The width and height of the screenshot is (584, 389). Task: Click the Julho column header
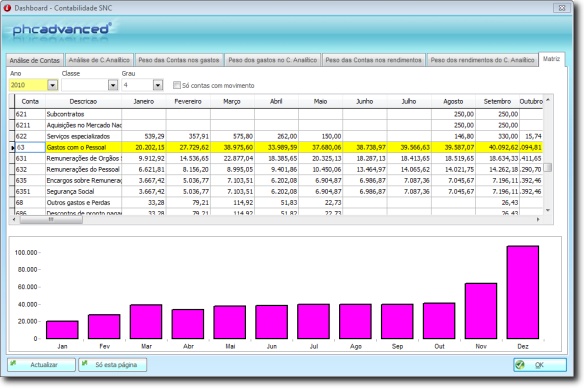[x=409, y=101]
